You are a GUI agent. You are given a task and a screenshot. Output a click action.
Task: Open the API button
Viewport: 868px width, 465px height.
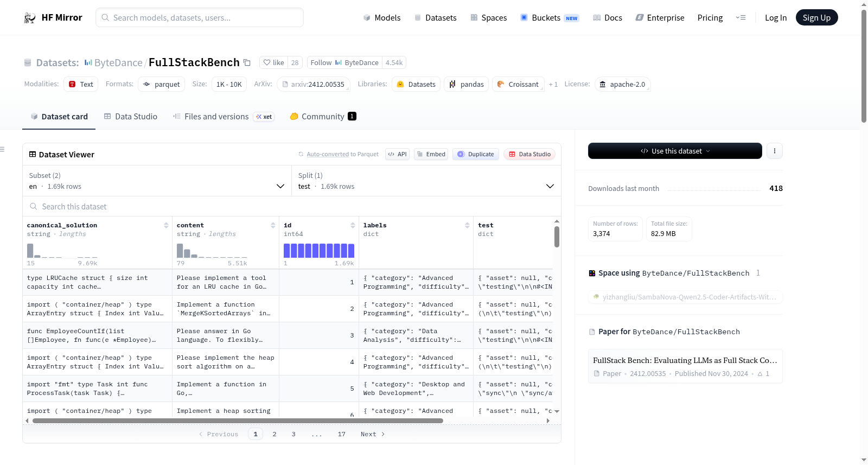point(397,154)
